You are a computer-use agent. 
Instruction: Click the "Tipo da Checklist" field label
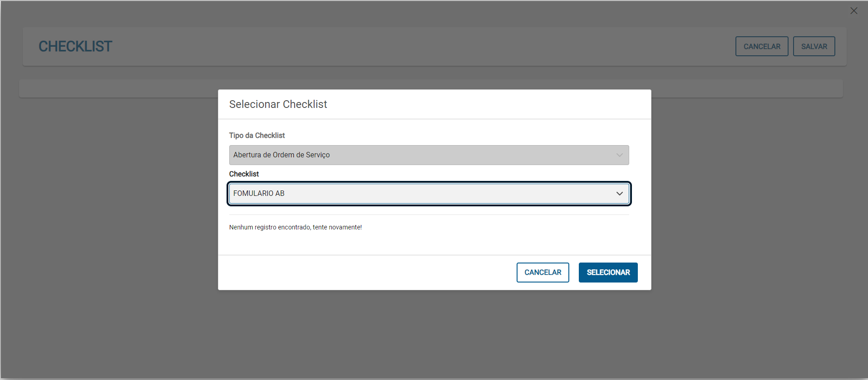pos(257,136)
